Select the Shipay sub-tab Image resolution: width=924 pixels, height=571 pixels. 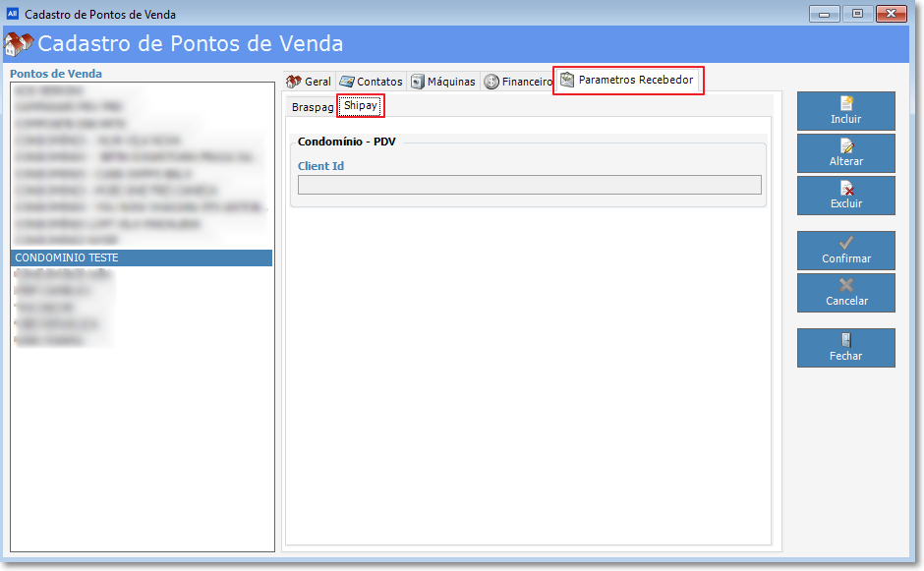[x=361, y=105]
